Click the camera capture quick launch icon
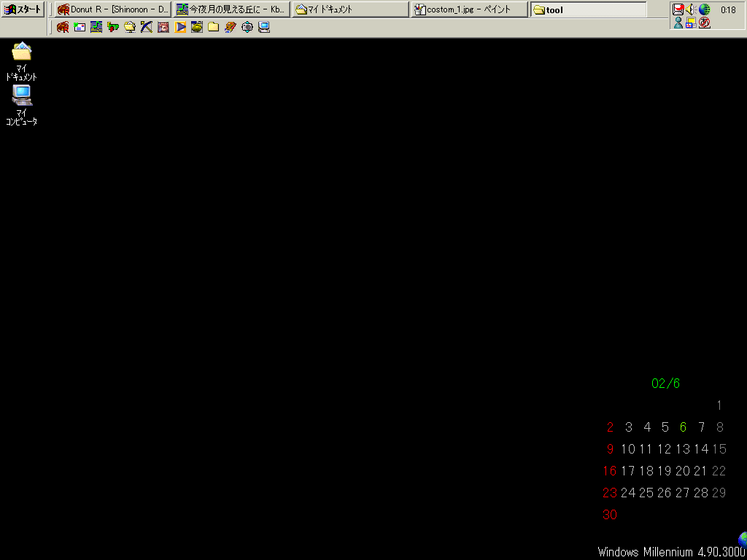Image resolution: width=747 pixels, height=560 pixels. pos(247,27)
